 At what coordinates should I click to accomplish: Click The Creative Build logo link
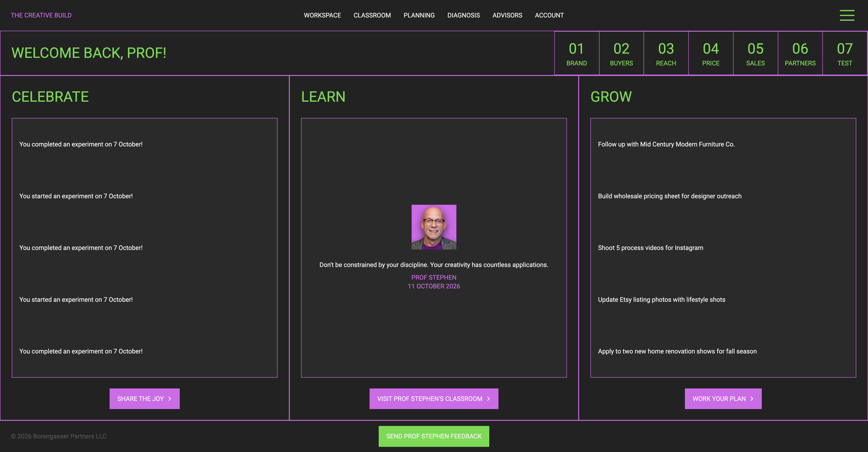(41, 15)
